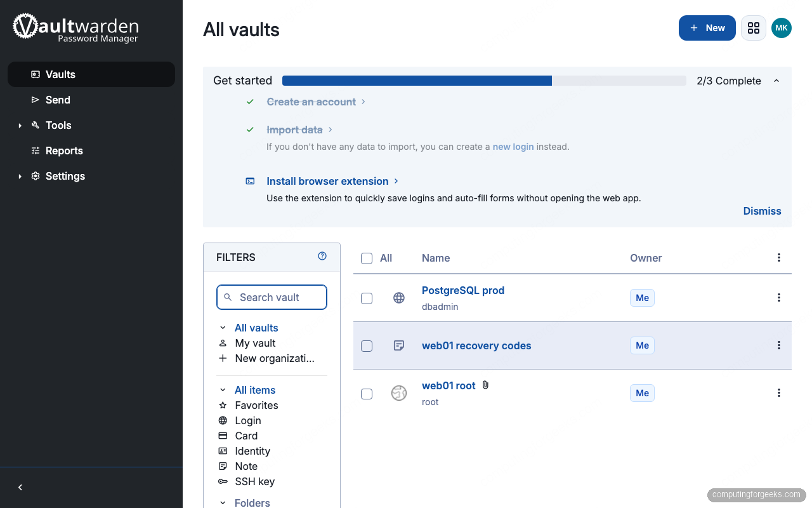Collapse the Get started panel chevron
Screen dimensions: 812x508
click(776, 81)
